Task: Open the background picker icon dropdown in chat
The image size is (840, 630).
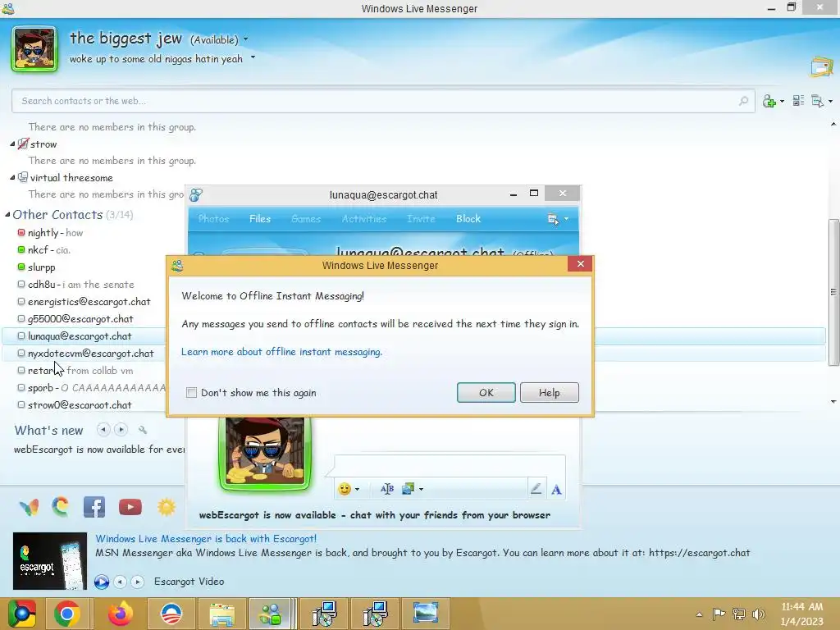Action: click(412, 489)
